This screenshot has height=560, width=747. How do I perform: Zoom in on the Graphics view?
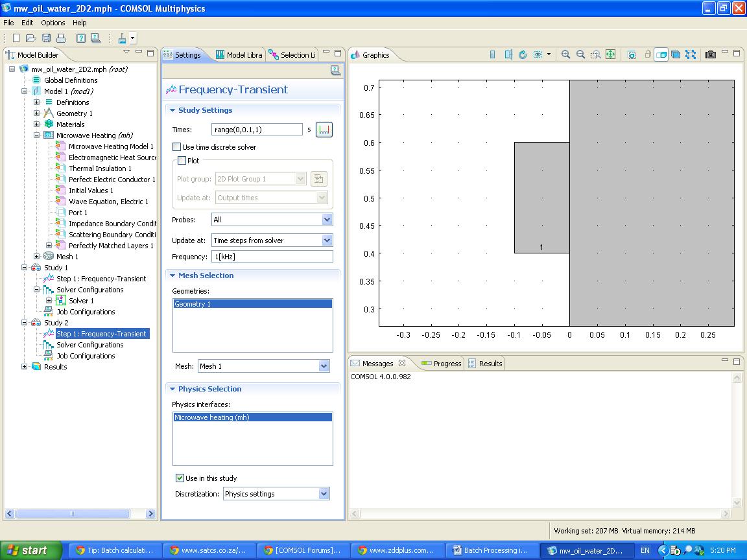[566, 55]
